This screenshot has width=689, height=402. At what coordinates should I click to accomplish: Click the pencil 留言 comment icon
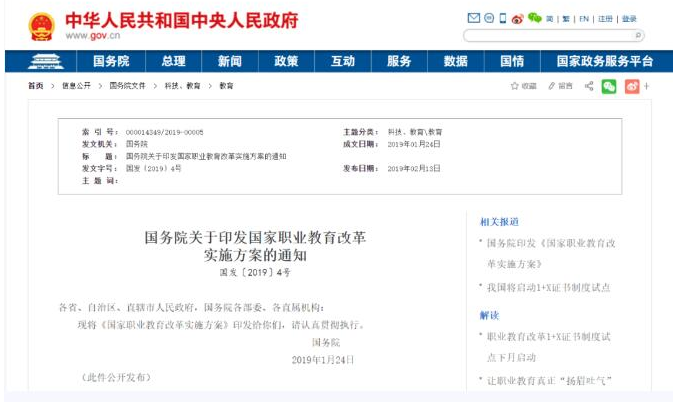(x=560, y=86)
